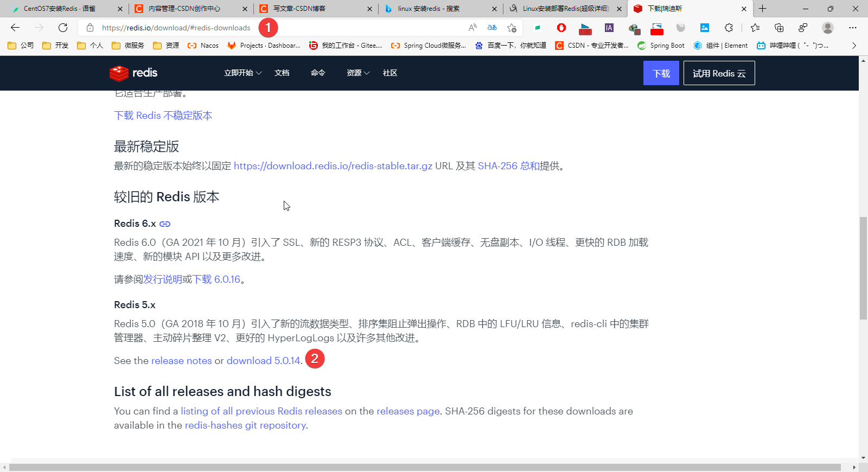Click the site info lock icon
868x472 pixels.
click(90, 28)
